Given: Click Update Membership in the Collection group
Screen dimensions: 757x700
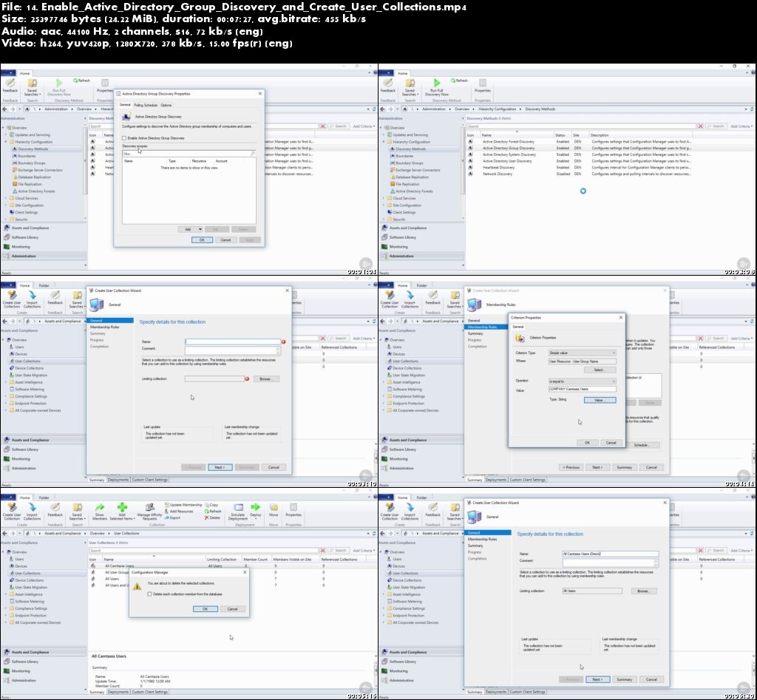Looking at the screenshot, I should [183, 505].
